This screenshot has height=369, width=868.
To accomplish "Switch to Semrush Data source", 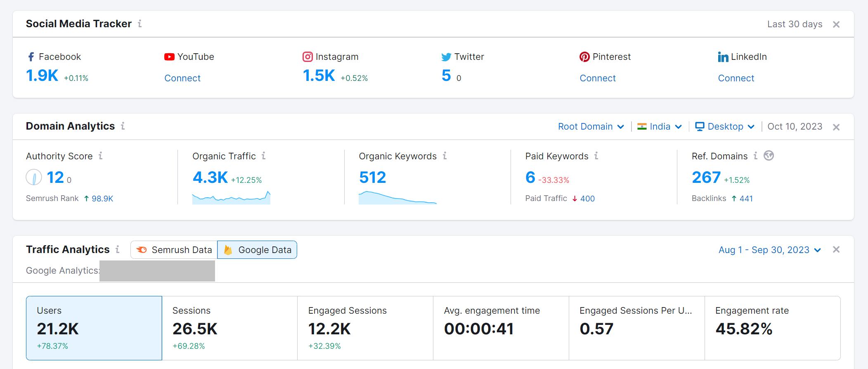I will point(174,250).
